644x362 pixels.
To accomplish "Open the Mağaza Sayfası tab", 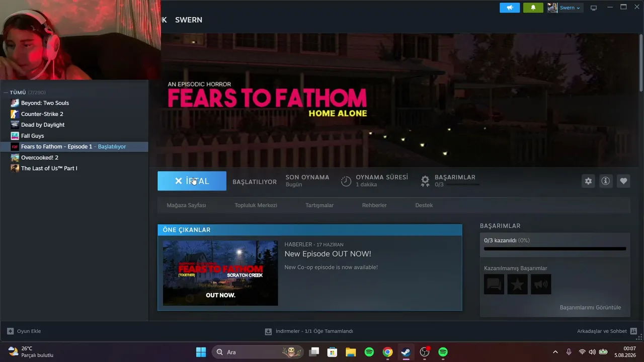I will tap(186, 205).
